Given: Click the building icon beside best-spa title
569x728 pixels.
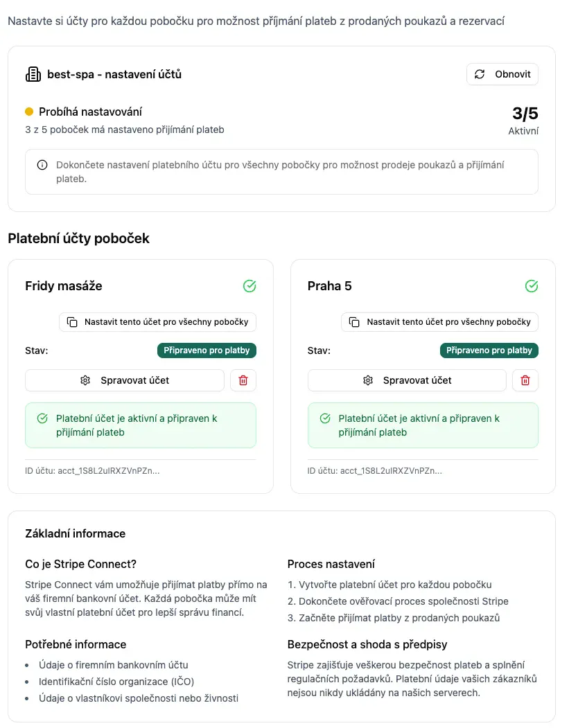Looking at the screenshot, I should 33,74.
